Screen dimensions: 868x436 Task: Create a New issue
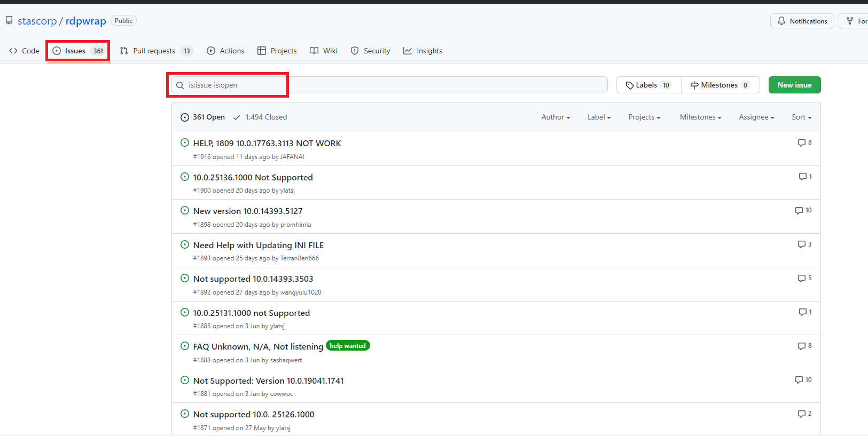794,85
